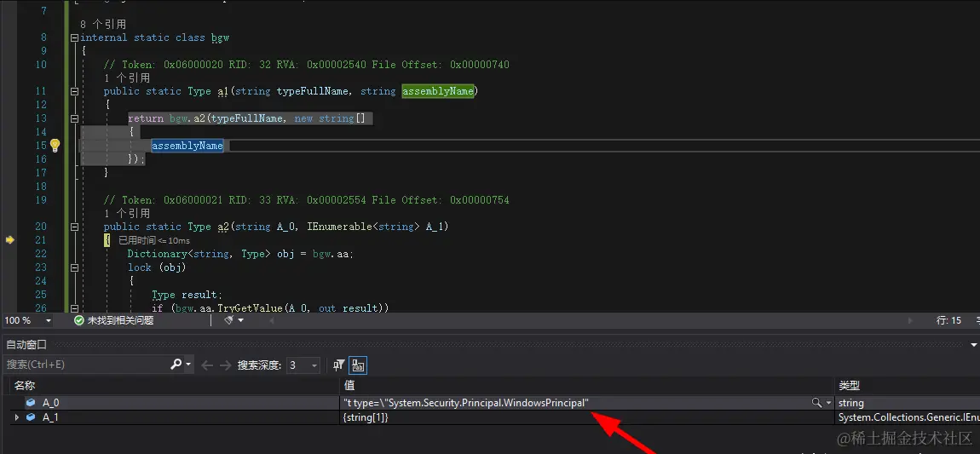Open the code cleanup dropdown arrow

(x=241, y=320)
